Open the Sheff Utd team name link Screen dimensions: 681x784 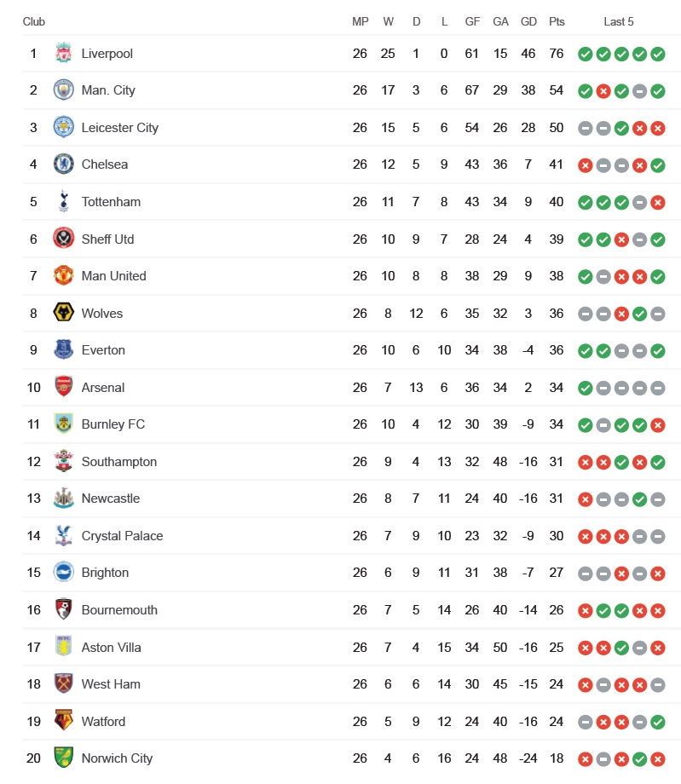tap(107, 239)
